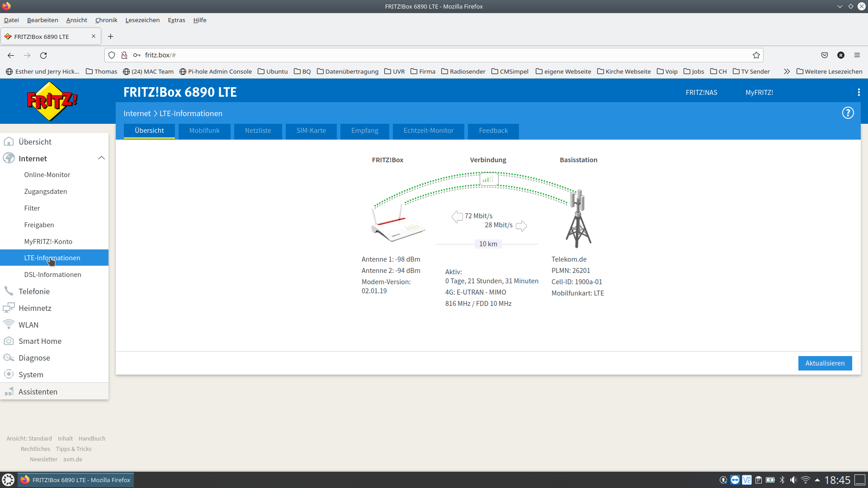Click the insecure connection lock icon
The height and width of the screenshot is (488, 868).
coord(124,55)
